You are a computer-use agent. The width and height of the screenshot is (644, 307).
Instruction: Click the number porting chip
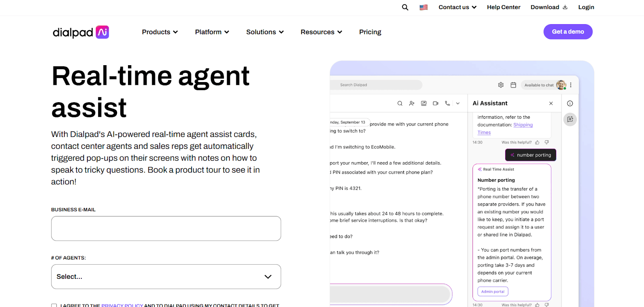[x=530, y=155]
